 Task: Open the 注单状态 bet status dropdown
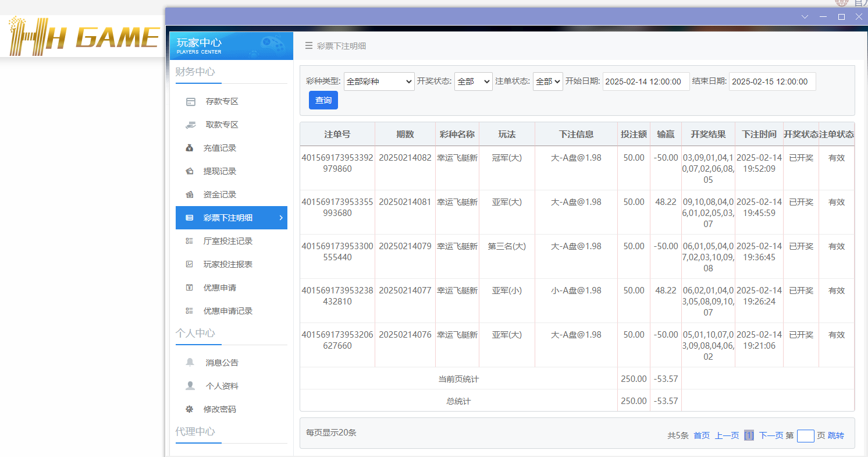547,82
